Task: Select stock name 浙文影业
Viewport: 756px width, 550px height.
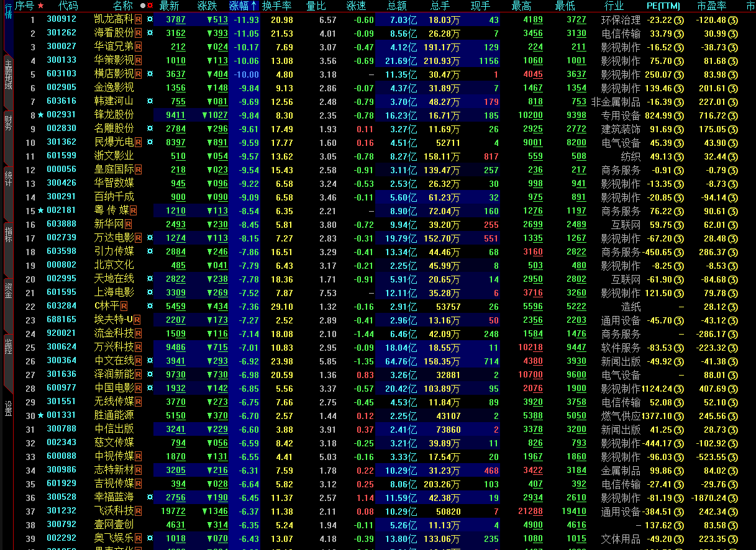Action: (x=114, y=156)
